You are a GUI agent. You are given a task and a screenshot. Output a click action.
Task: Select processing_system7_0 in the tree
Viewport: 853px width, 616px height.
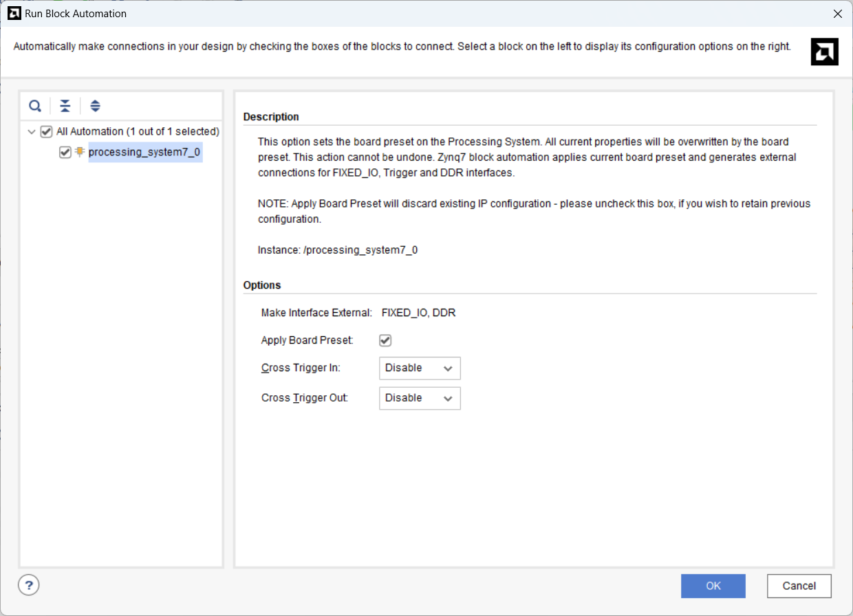144,152
